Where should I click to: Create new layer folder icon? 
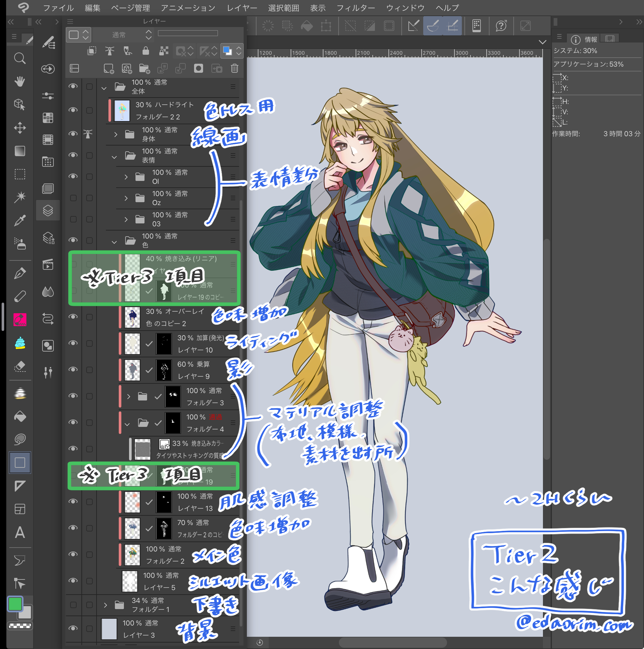(x=144, y=69)
